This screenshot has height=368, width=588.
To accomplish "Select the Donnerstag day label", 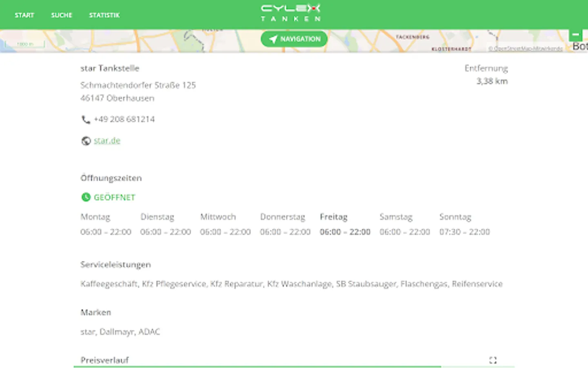I will point(283,217).
